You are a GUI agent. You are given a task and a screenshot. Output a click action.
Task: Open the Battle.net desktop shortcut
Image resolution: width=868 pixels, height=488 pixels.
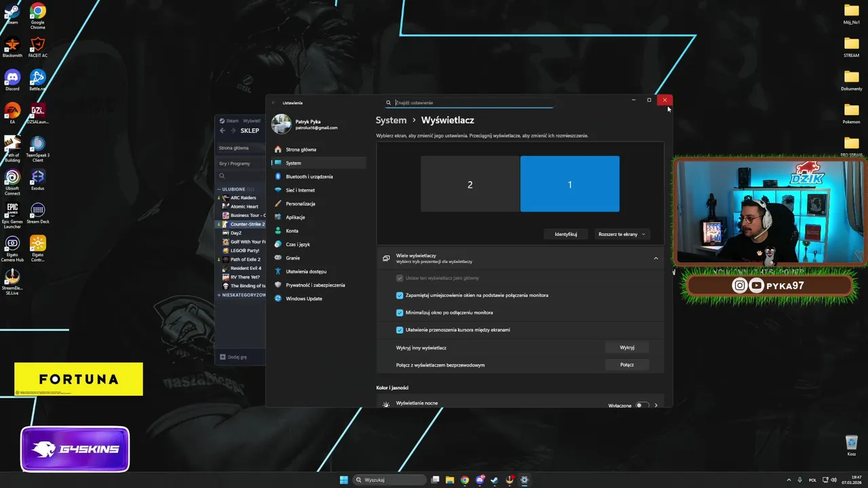pyautogui.click(x=38, y=81)
